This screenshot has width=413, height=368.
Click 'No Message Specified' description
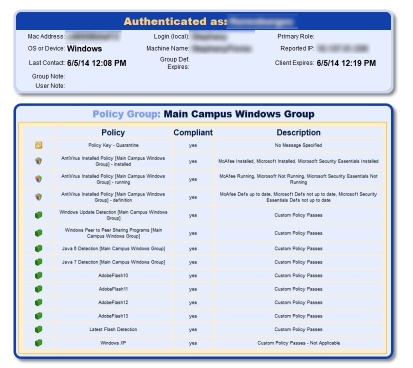298,145
